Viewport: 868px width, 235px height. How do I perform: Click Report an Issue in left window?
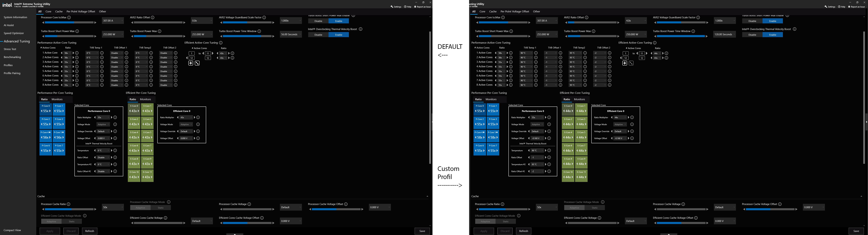tap(422, 7)
